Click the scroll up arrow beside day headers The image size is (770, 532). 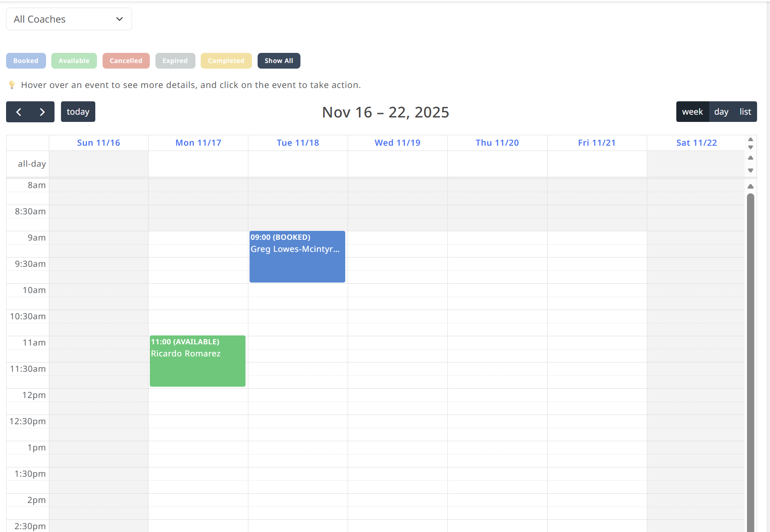pyautogui.click(x=750, y=139)
